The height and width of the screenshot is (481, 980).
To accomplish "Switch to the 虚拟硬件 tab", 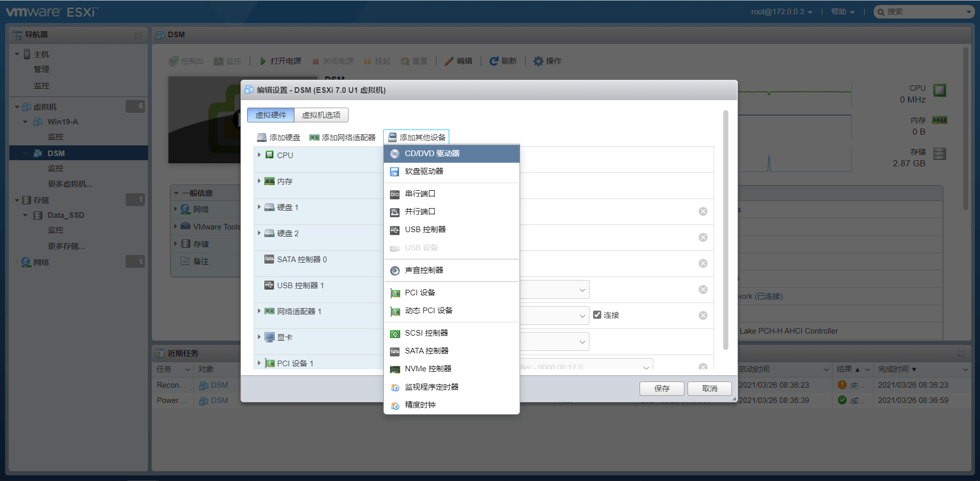I will tap(271, 115).
